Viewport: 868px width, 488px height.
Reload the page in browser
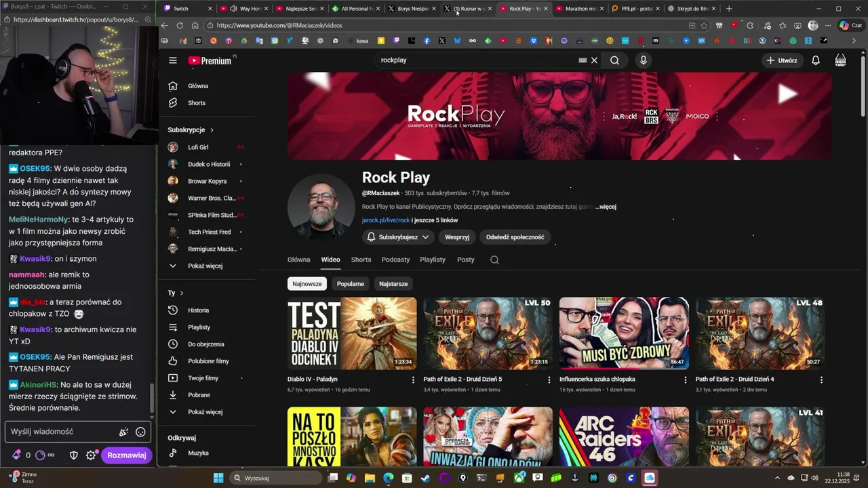[180, 25]
